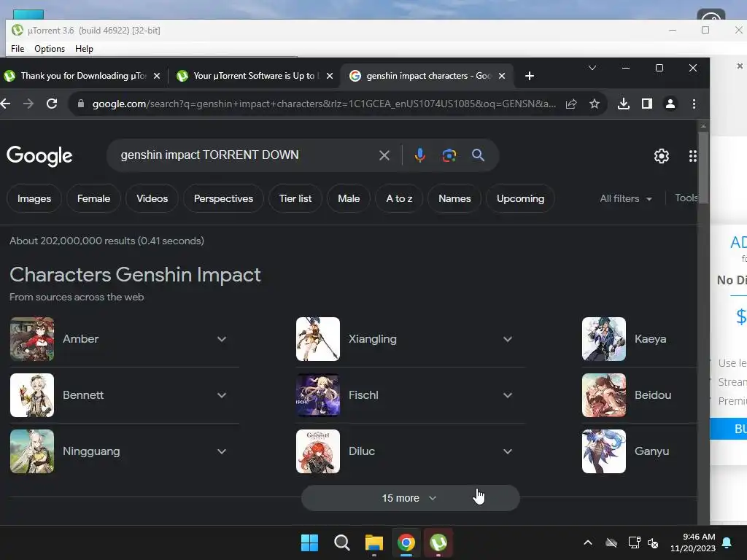The width and height of the screenshot is (747, 560).
Task: Switch to 'Your µTorrent Software is Up to' tab
Action: [254, 76]
